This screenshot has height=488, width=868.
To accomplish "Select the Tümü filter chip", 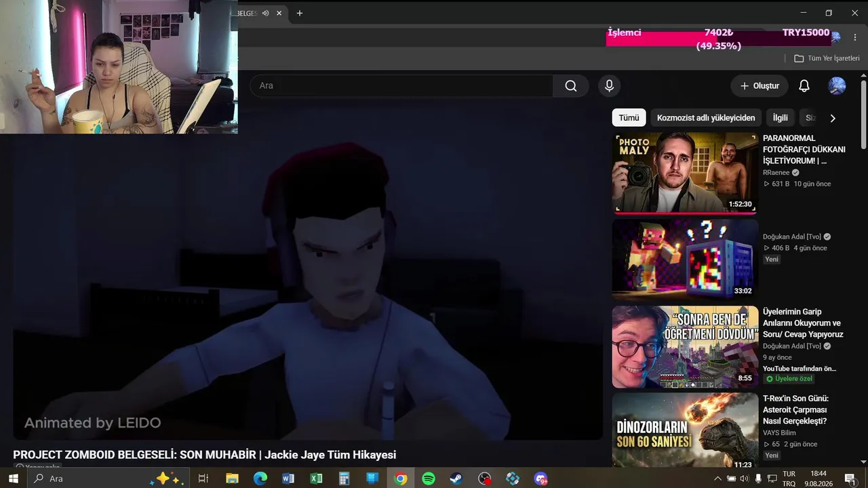I will pos(629,118).
